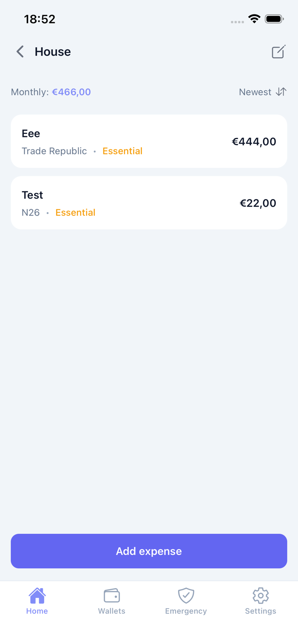
Task: Tap the Emergency shield icon
Action: point(186,596)
